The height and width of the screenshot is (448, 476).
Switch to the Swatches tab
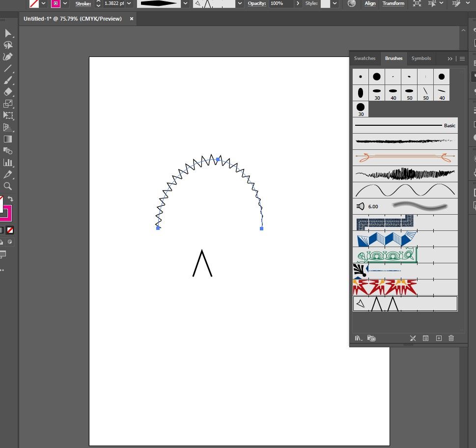364,58
